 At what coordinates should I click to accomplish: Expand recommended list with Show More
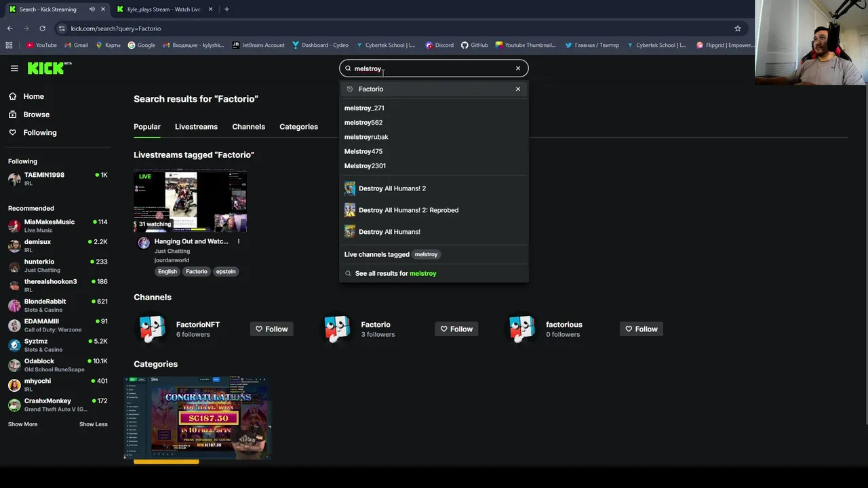click(22, 424)
